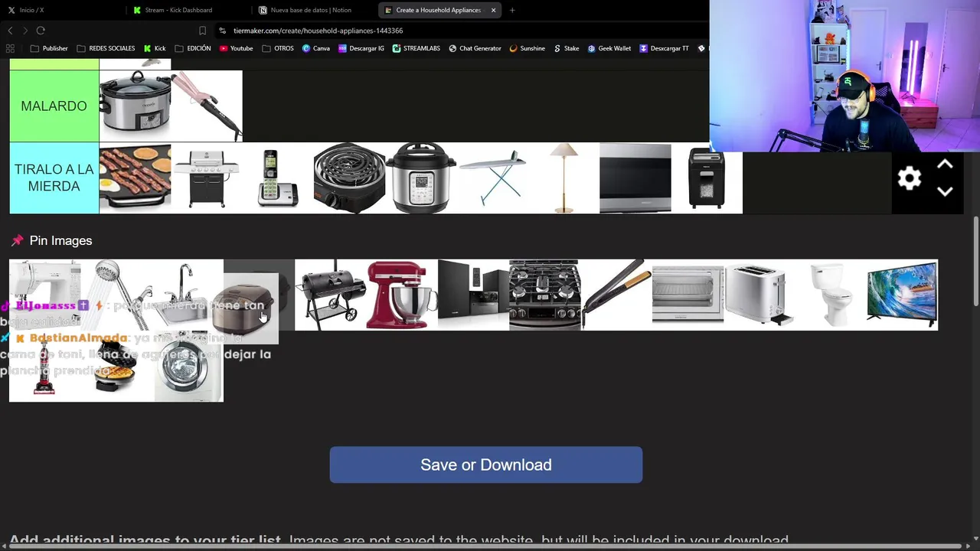This screenshot has height=551, width=980.
Task: Select the gas grill image in bottom tier
Action: coord(207,178)
